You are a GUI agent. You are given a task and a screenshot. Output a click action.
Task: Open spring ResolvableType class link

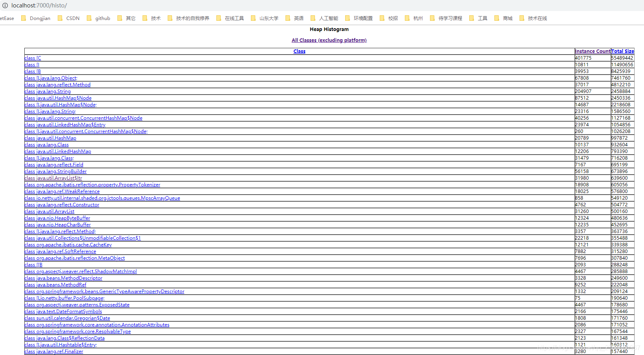pos(77,331)
